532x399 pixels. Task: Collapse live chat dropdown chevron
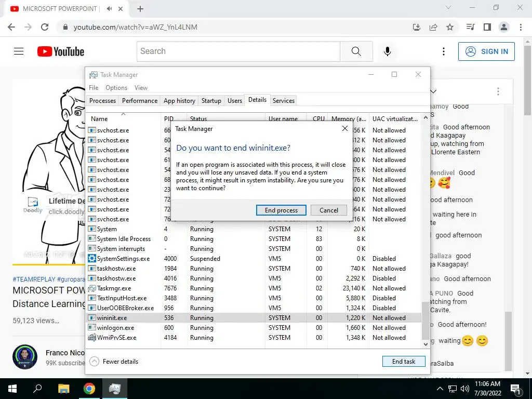(433, 91)
